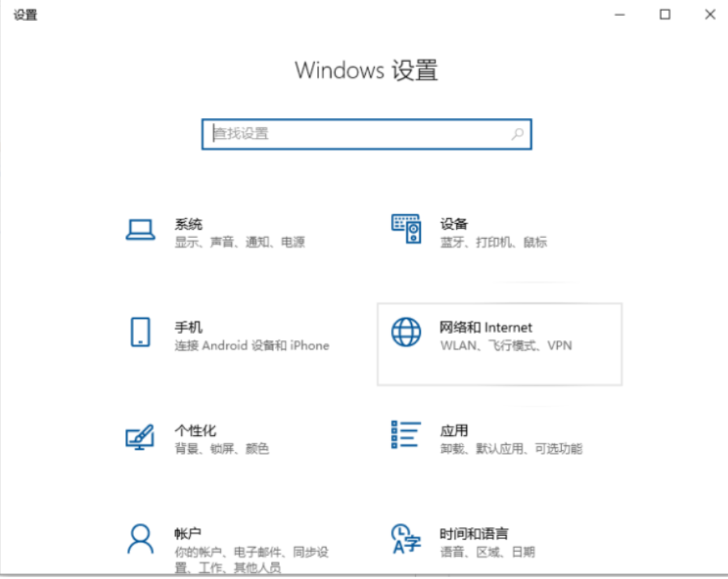Open 时间和语言 settings label
Image resolution: width=728 pixels, height=579 pixels.
[x=474, y=533]
